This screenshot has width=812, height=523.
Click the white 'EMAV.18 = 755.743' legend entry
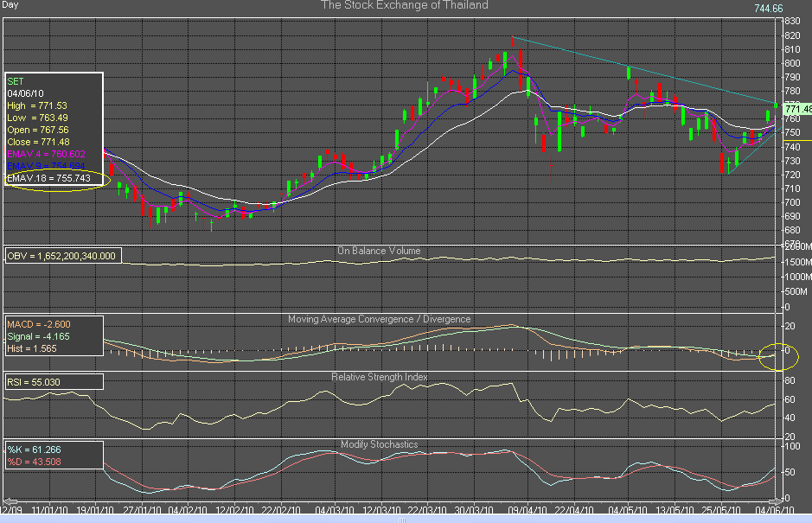coord(48,178)
